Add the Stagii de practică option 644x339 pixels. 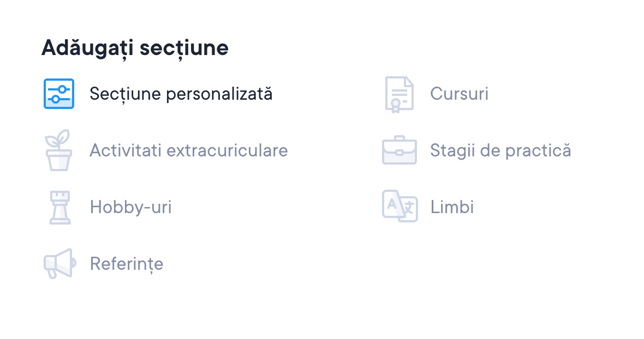click(500, 150)
